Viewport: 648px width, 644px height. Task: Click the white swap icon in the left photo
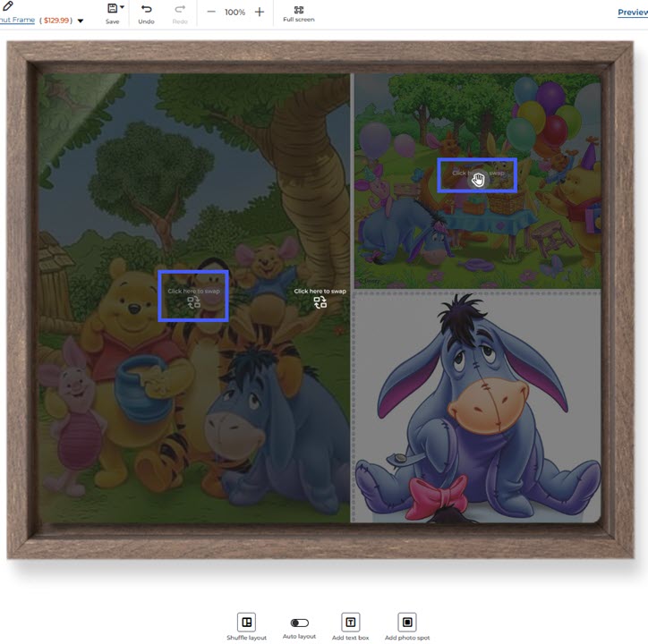[320, 303]
